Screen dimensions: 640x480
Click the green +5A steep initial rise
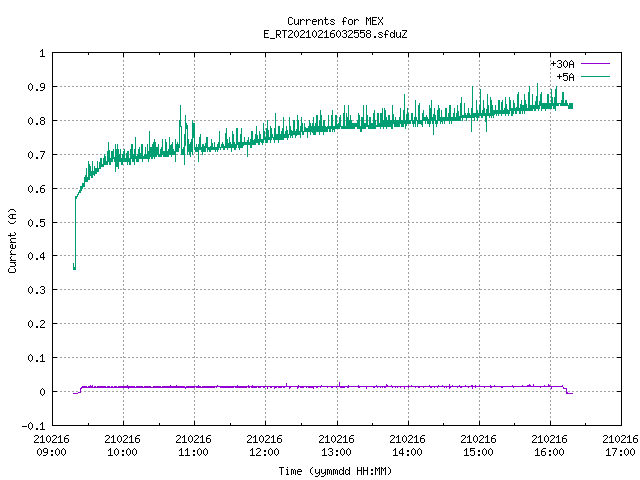coord(76,233)
